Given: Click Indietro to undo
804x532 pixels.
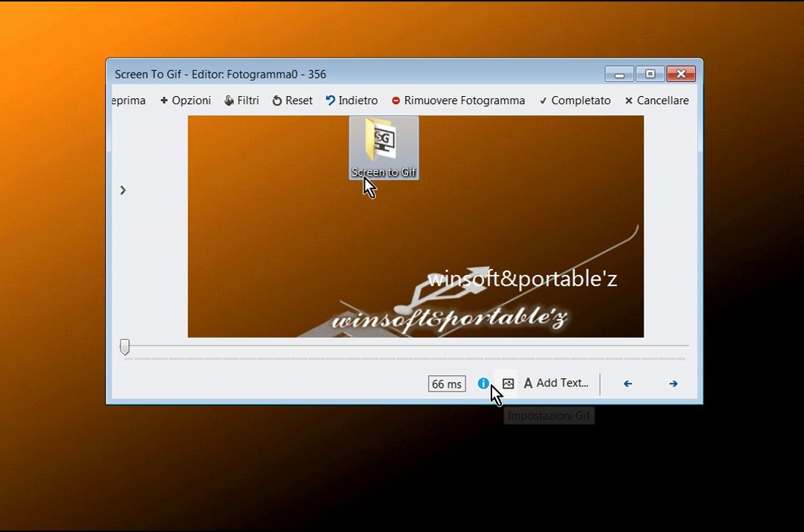Looking at the screenshot, I should coord(352,100).
